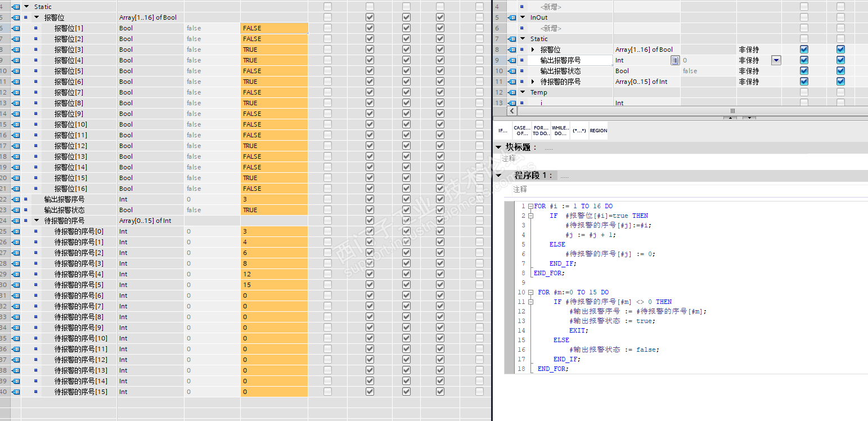This screenshot has height=421, width=868.
Task: Toggle first checked checkbox of 报警位[3] row
Action: pos(370,50)
